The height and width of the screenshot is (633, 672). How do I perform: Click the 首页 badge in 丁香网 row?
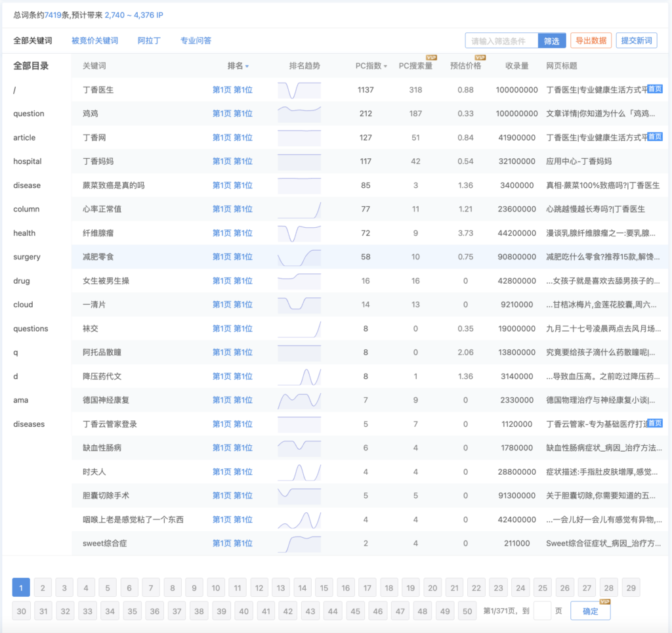[x=655, y=137]
